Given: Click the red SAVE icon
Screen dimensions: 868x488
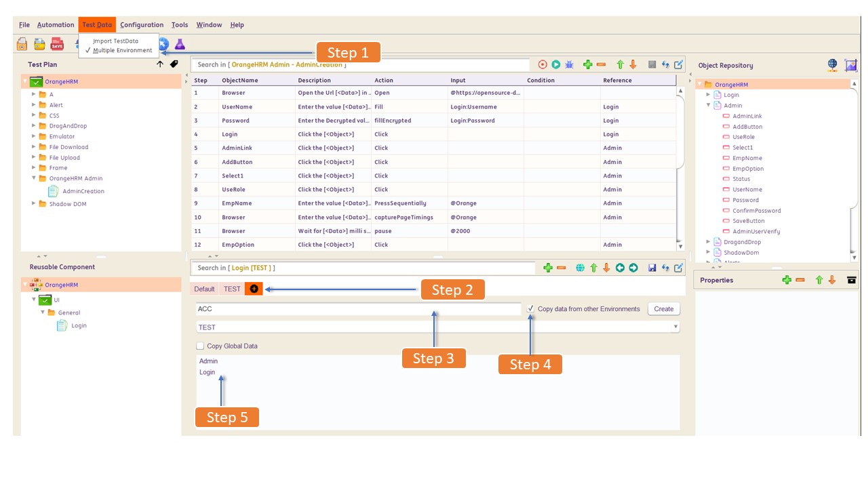Looking at the screenshot, I should point(57,44).
